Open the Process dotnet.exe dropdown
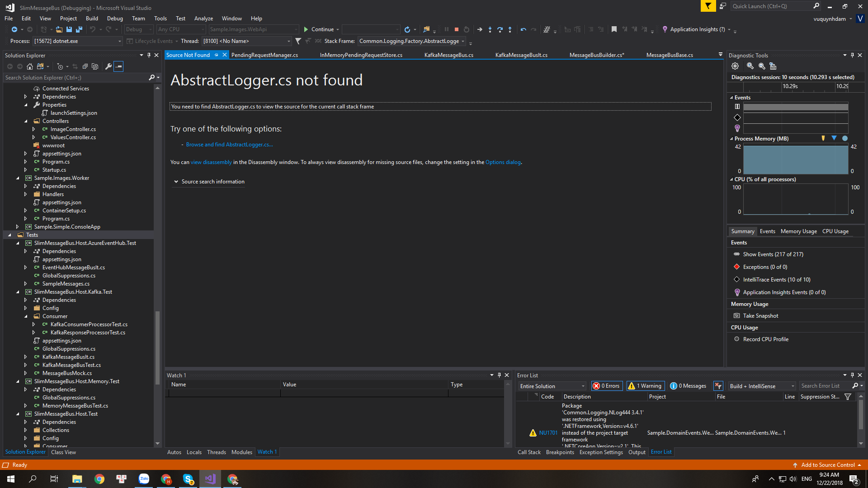 pos(78,41)
